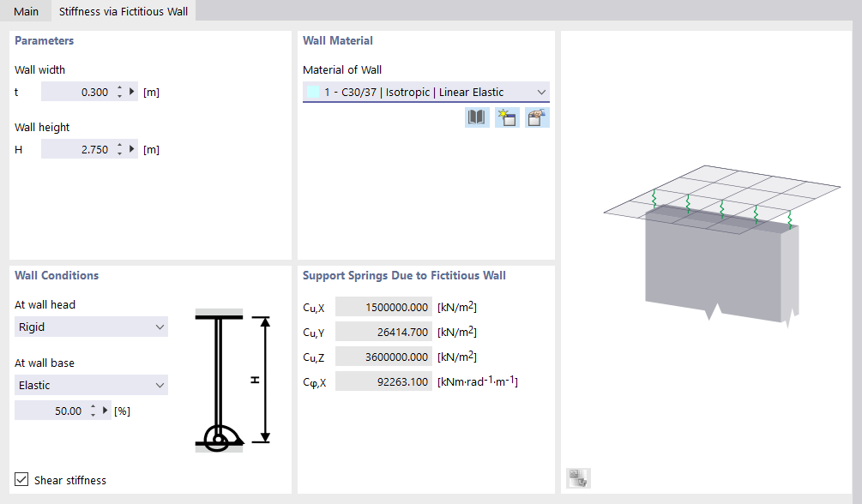The width and height of the screenshot is (862, 504).
Task: Click the 3D fictitious wall preview
Action: tap(722, 246)
